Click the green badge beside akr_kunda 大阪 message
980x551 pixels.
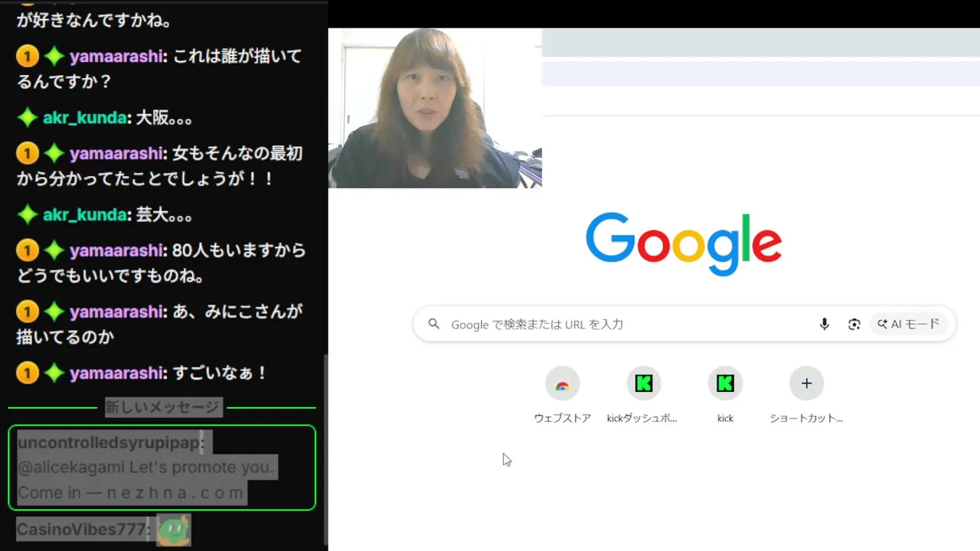[28, 117]
